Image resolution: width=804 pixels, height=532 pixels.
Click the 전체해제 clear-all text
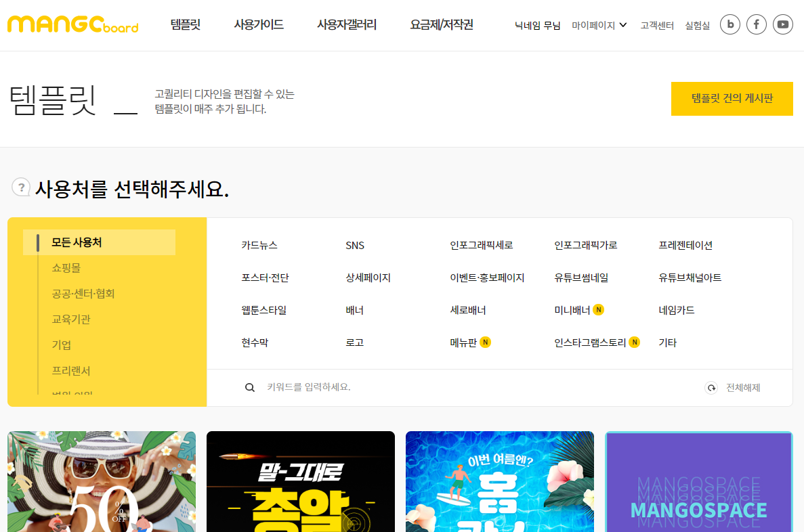pyautogui.click(x=743, y=388)
